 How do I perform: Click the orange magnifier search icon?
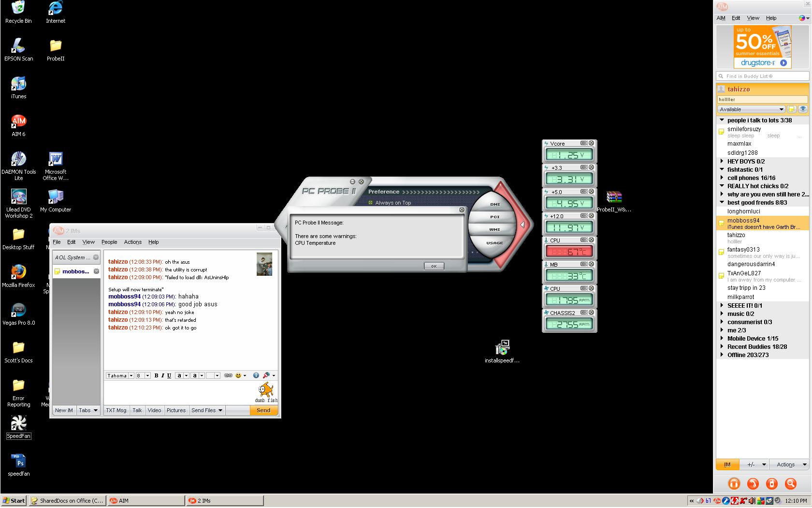(x=790, y=483)
